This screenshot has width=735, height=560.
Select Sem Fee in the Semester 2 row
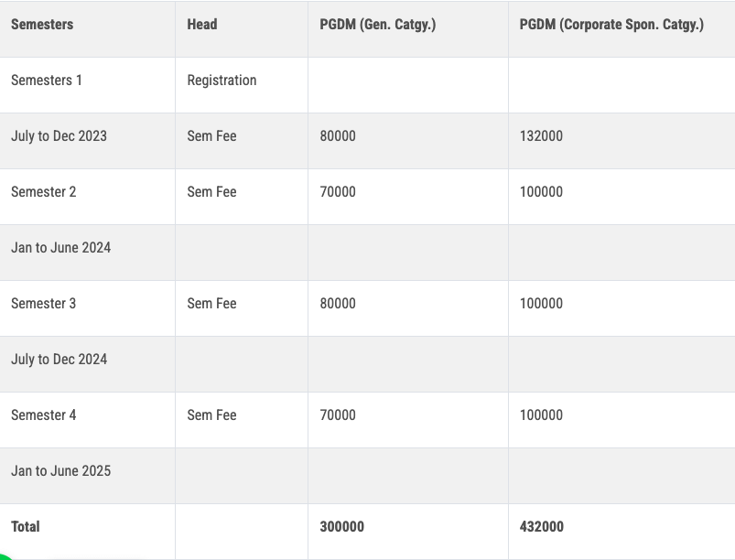click(211, 192)
